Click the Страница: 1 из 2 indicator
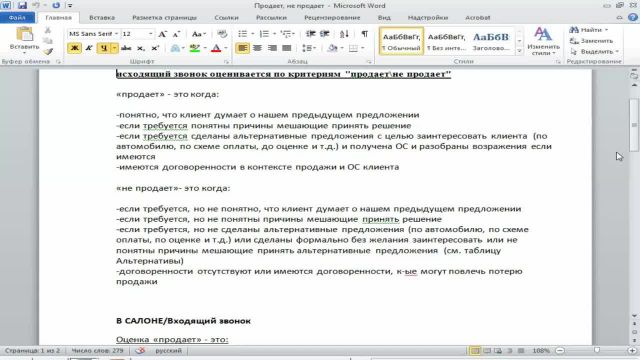 tap(32, 351)
